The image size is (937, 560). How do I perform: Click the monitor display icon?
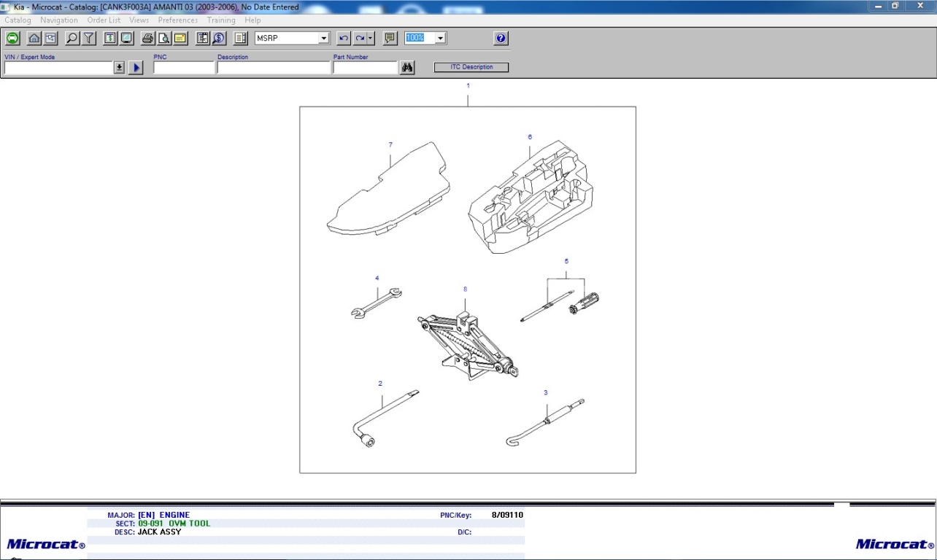click(x=126, y=38)
